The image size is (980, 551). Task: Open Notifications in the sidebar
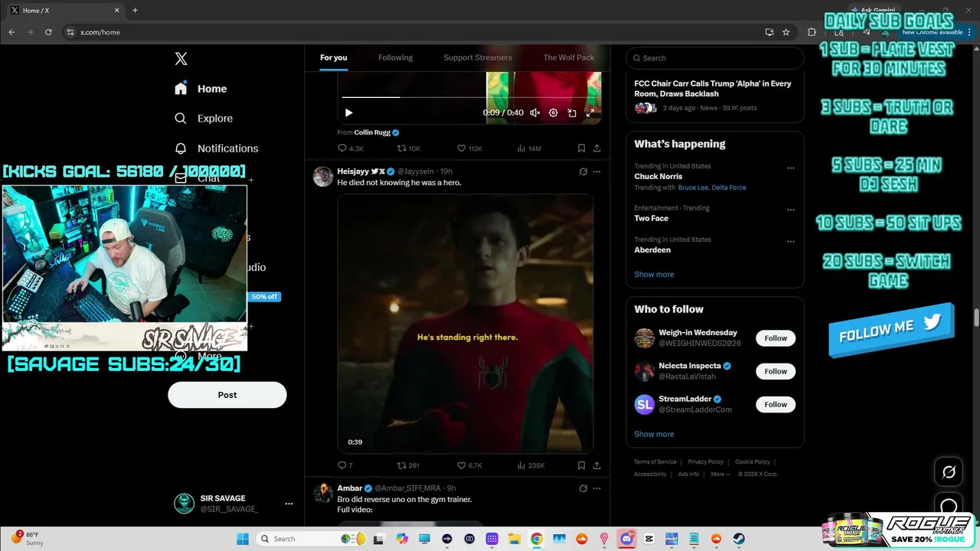coord(217,148)
